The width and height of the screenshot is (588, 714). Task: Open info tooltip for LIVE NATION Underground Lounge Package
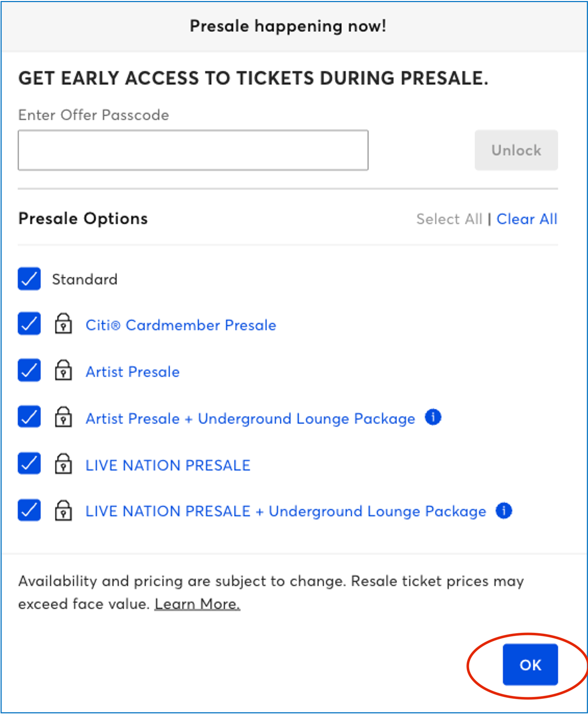tap(505, 510)
